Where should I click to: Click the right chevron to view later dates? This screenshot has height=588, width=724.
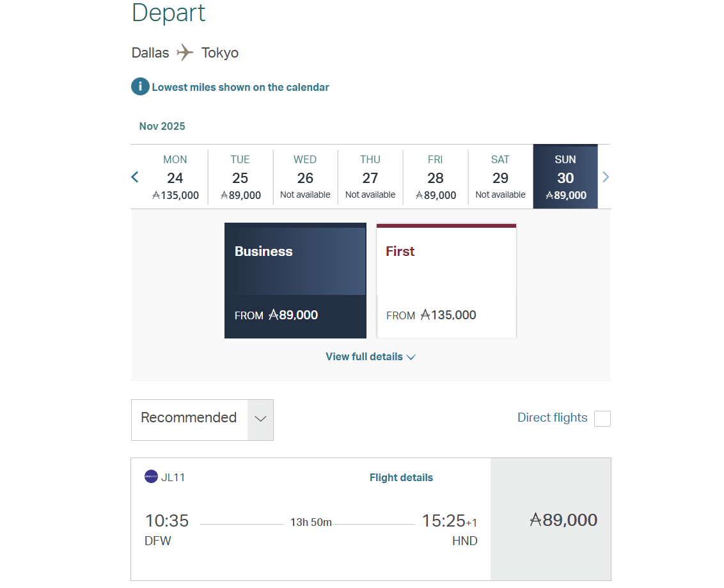[606, 177]
